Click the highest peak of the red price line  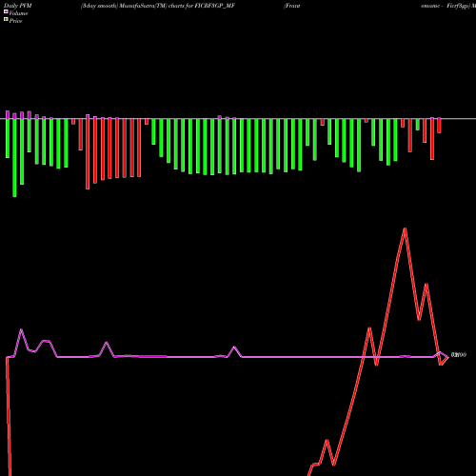pos(405,228)
